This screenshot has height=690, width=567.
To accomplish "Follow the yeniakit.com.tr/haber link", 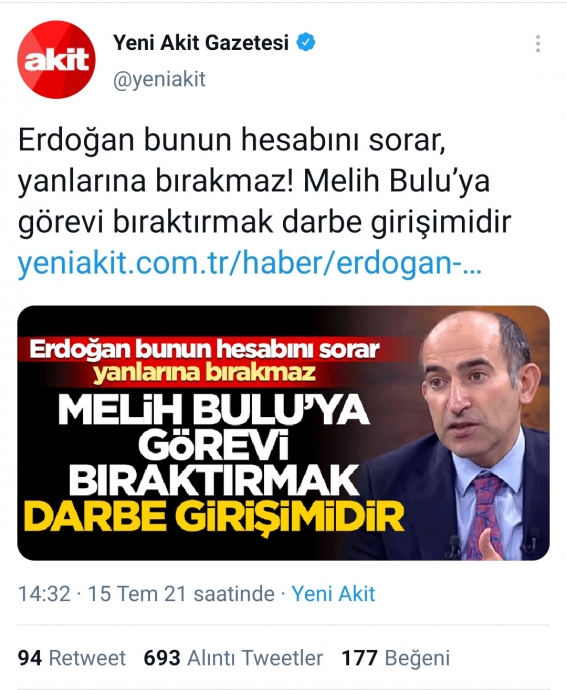I will 250,263.
